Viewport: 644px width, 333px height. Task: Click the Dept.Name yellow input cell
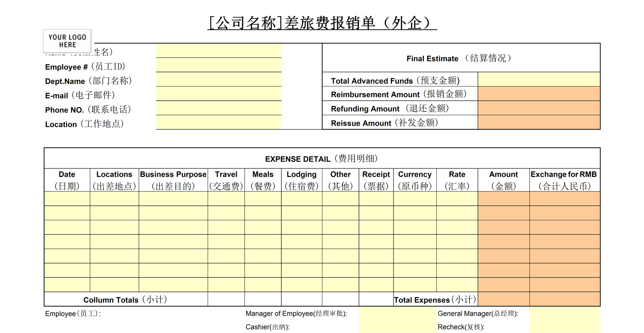click(x=219, y=80)
